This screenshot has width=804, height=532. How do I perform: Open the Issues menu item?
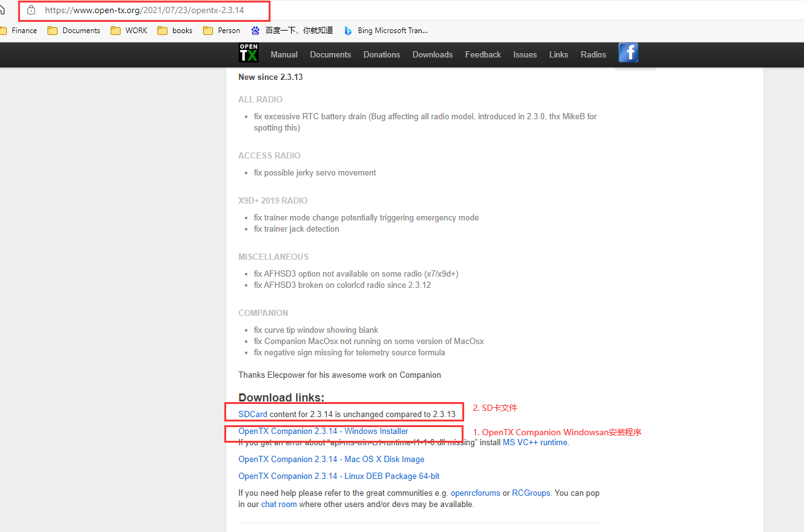[525, 54]
